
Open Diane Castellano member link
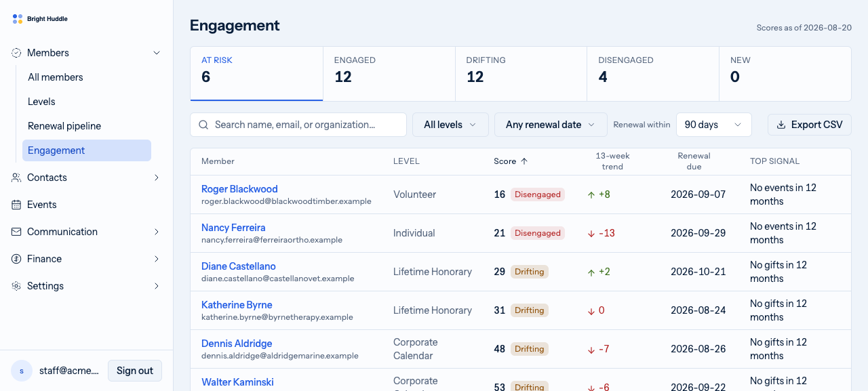point(239,266)
